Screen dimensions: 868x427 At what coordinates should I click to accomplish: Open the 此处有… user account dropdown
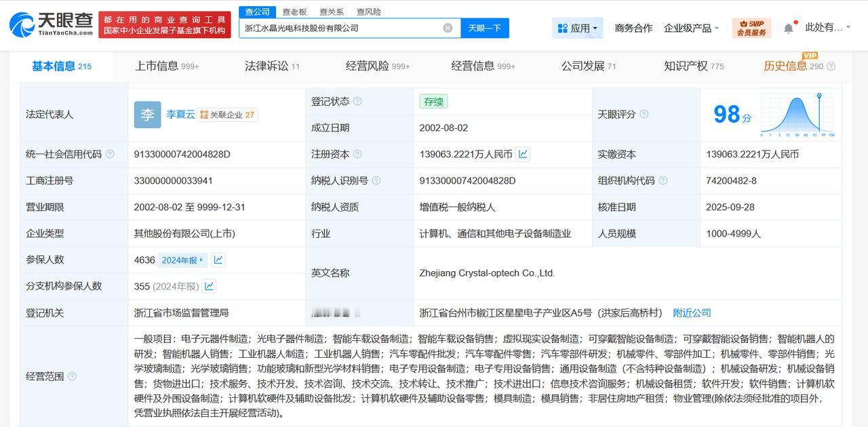[x=827, y=28]
